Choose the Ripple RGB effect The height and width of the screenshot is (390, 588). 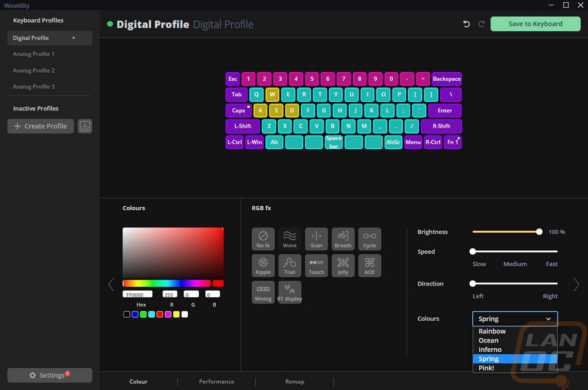(x=263, y=265)
